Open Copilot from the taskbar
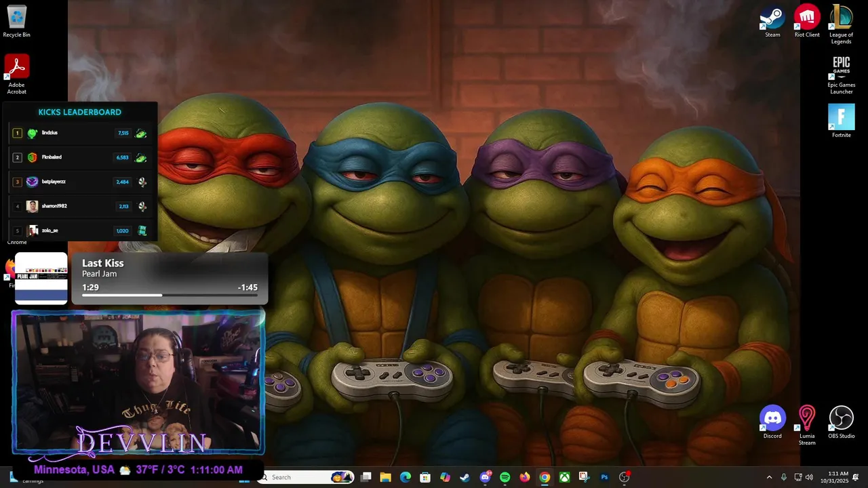The width and height of the screenshot is (868, 488). 445,477
